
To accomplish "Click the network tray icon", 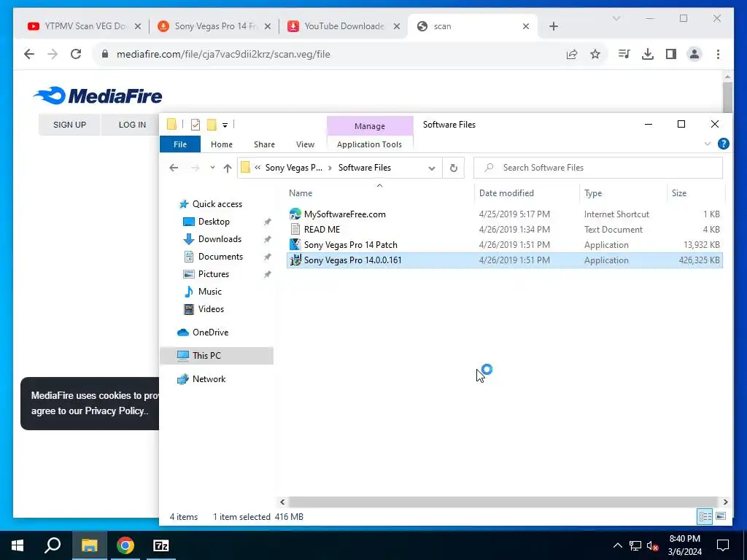I will [x=635, y=545].
